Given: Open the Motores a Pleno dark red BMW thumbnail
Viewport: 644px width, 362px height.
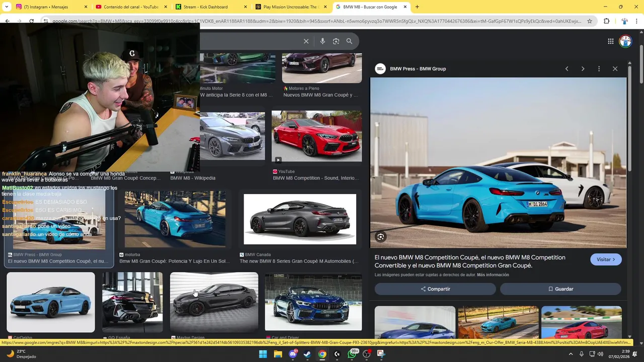Looking at the screenshot, I should (x=321, y=68).
